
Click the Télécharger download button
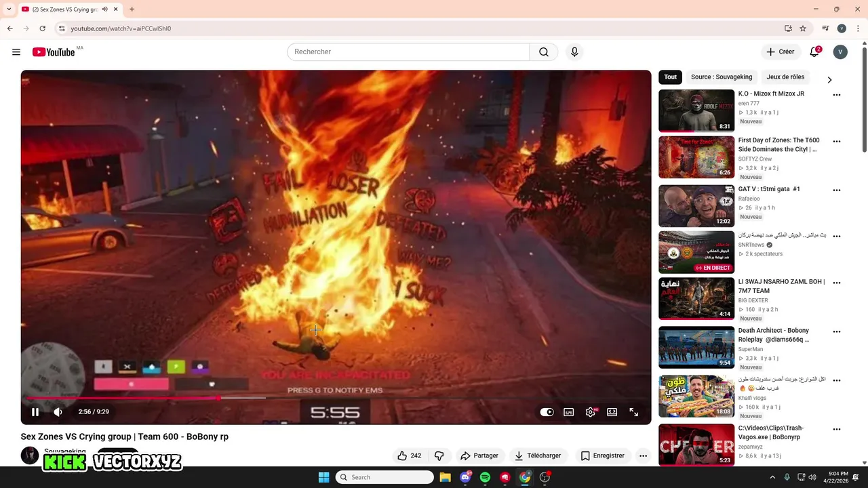click(x=537, y=456)
